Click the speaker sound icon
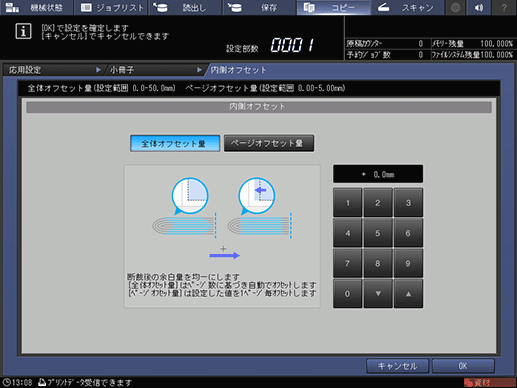The image size is (517, 388). pyautogui.click(x=479, y=7)
